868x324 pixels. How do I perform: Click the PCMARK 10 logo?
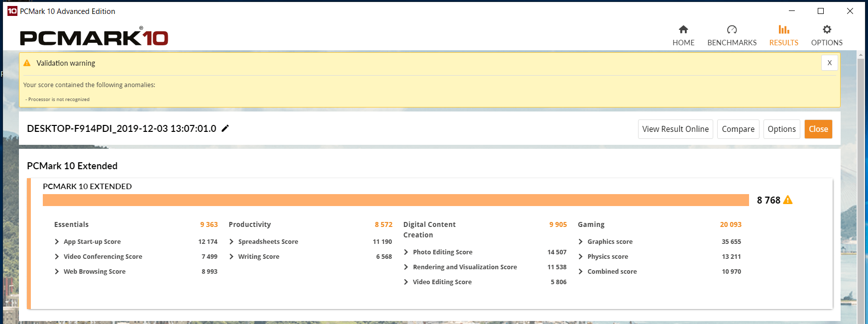[x=94, y=36]
